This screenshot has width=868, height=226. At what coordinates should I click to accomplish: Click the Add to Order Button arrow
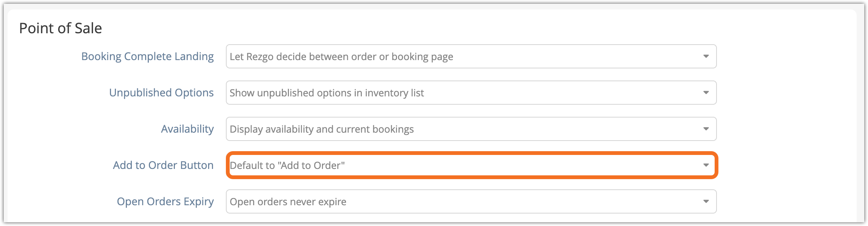(706, 165)
